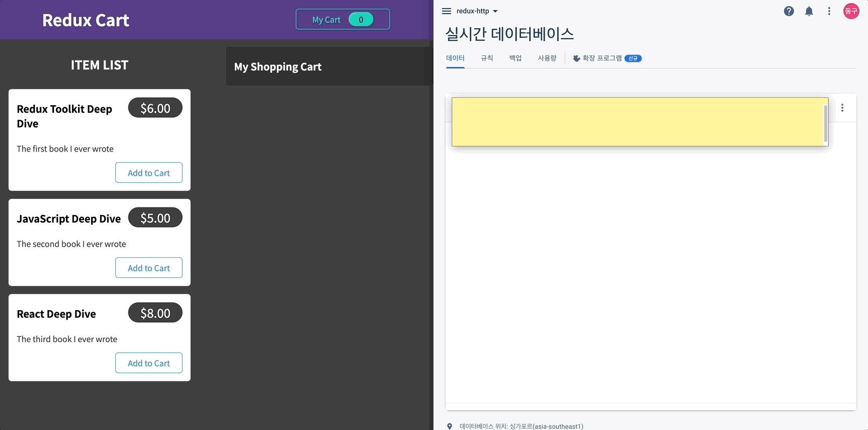Switch to the 데이터 tab
868x430 pixels.
[x=455, y=58]
